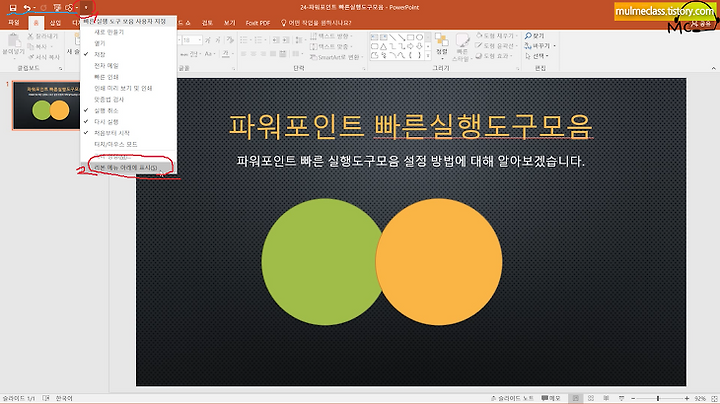Click the Paste (붙여넣기) button
720x404 pixels.
(x=13, y=45)
